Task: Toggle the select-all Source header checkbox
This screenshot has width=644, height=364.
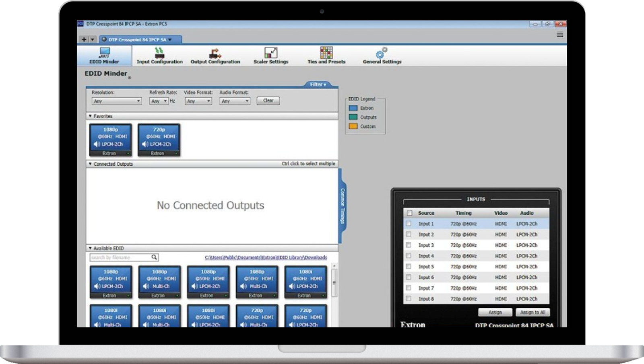Action: pyautogui.click(x=410, y=213)
